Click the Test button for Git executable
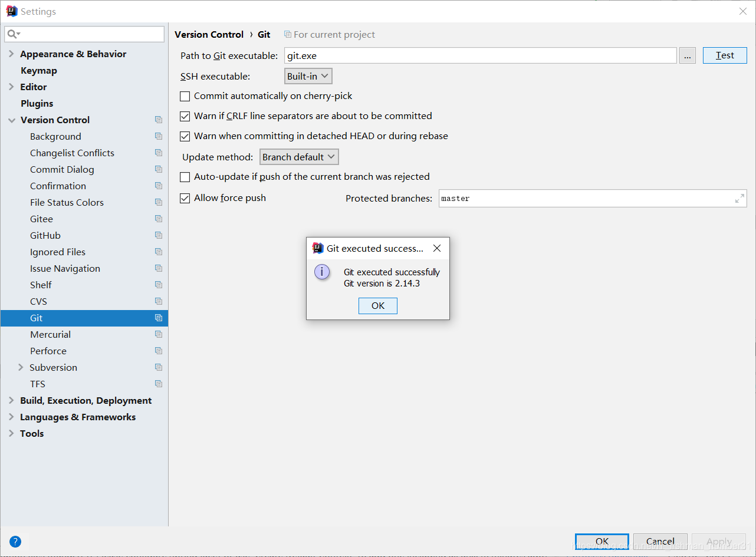Screen dimensions: 756x557 [x=725, y=55]
